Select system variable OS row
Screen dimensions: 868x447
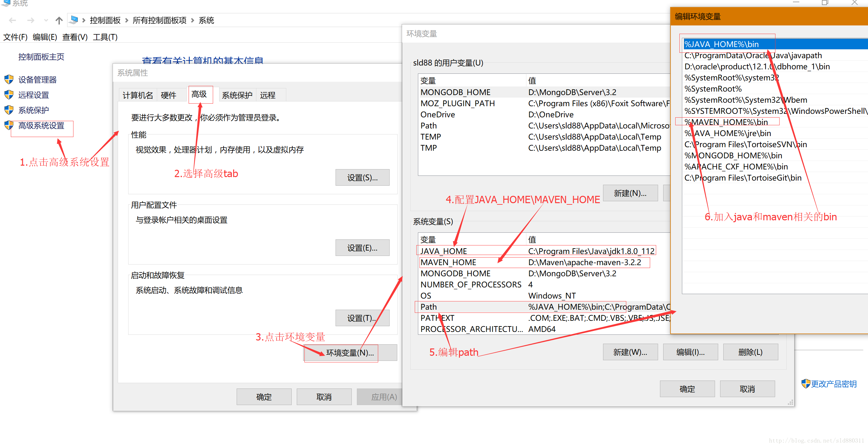[x=545, y=296]
